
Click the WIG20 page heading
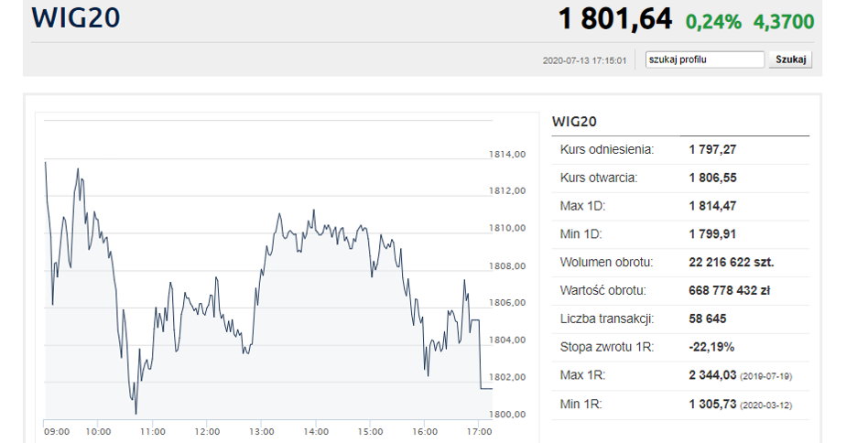click(76, 17)
